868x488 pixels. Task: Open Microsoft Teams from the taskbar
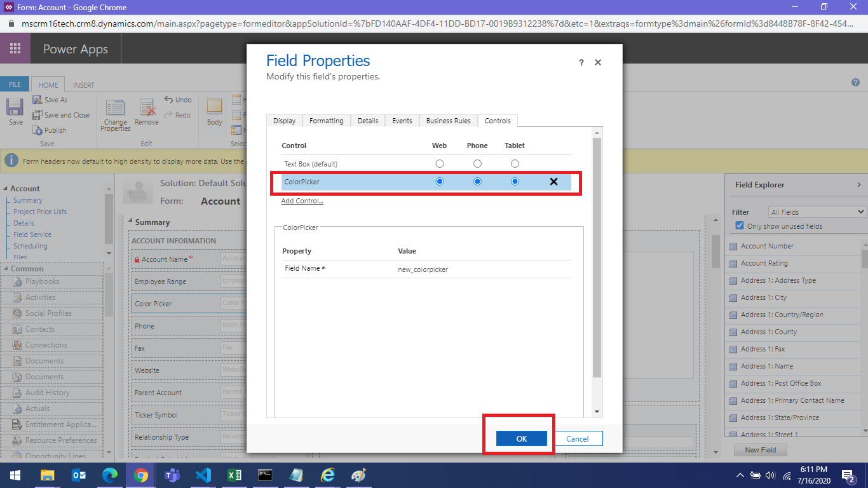tap(172, 475)
